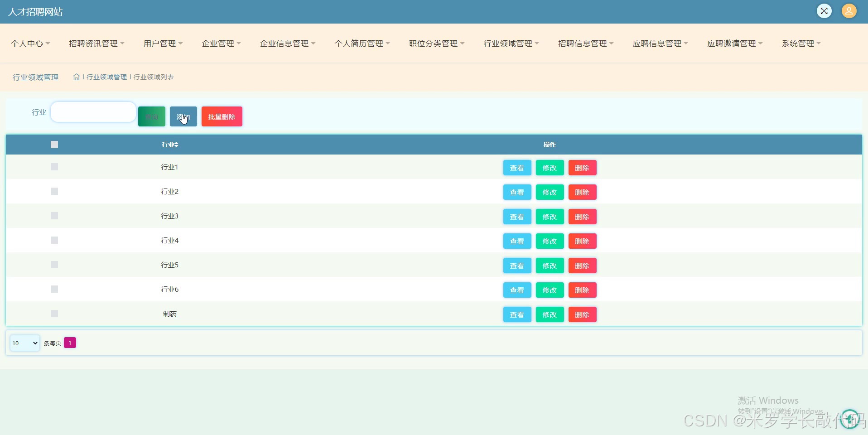Screen dimensions: 868x435
Task: Click the 行业6 cell in the table
Action: pyautogui.click(x=170, y=289)
